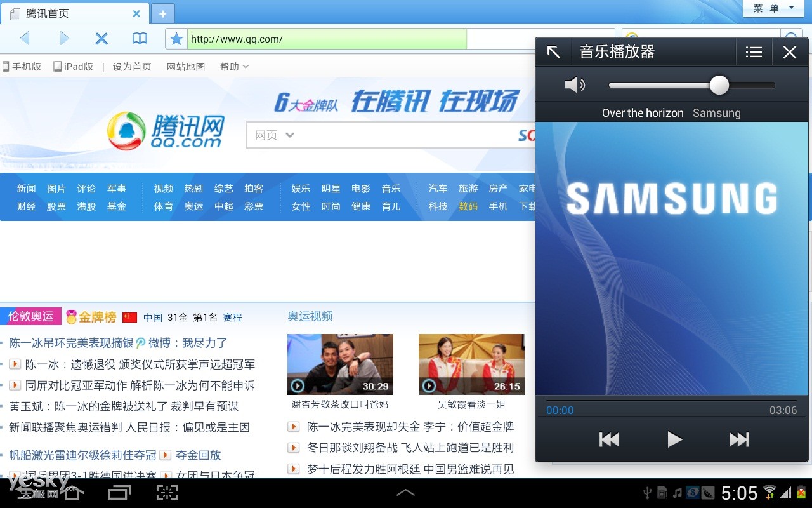Play the 30:29 video thumbnail
Viewport: 812px width, 508px height.
pos(340,364)
